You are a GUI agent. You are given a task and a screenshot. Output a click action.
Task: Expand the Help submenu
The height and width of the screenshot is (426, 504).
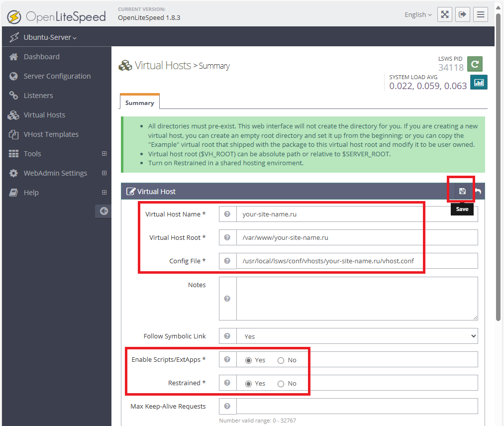tap(104, 192)
